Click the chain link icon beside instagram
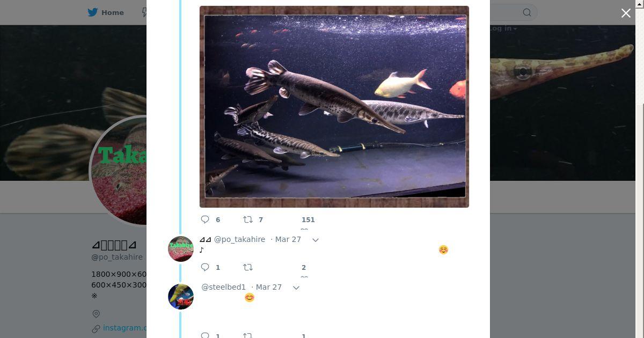This screenshot has width=644, height=338. 96,328
